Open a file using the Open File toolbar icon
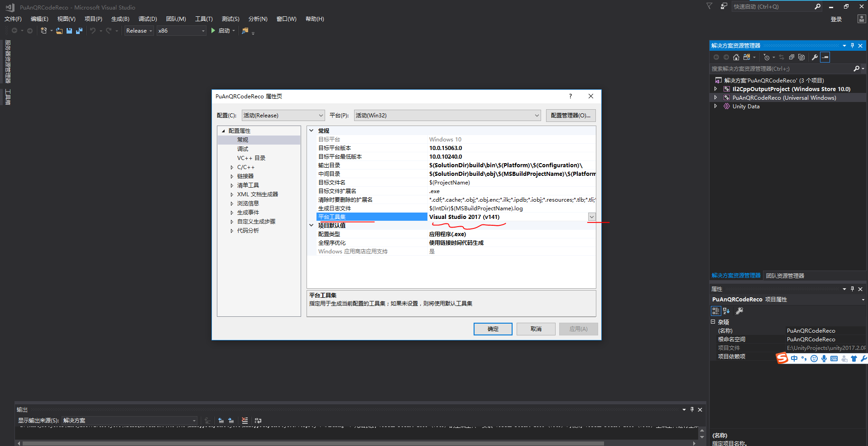 pos(59,30)
